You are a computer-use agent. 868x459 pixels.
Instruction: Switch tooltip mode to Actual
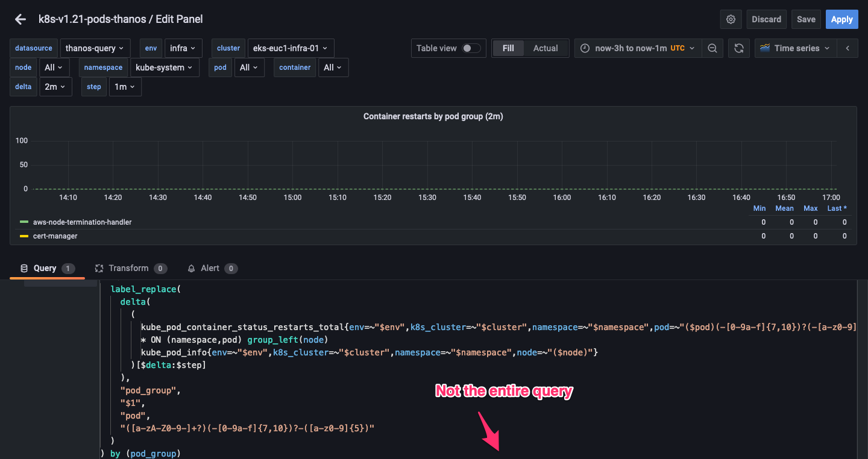tap(545, 48)
